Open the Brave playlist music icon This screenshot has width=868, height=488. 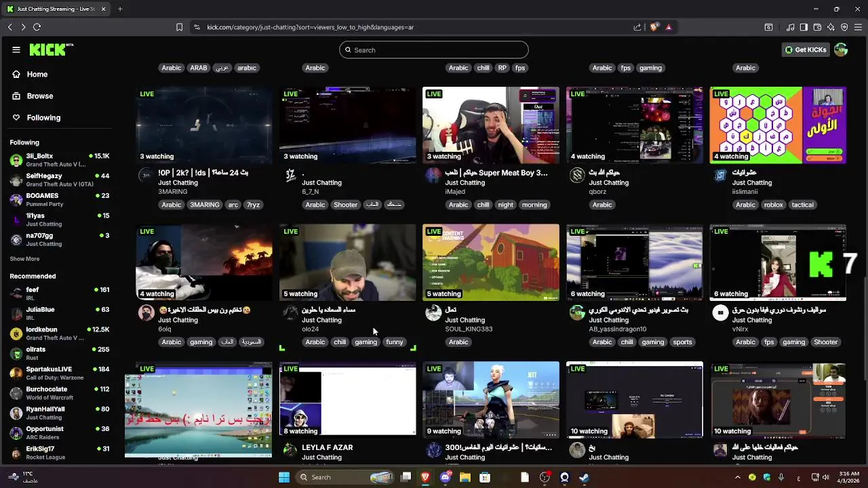(x=790, y=27)
